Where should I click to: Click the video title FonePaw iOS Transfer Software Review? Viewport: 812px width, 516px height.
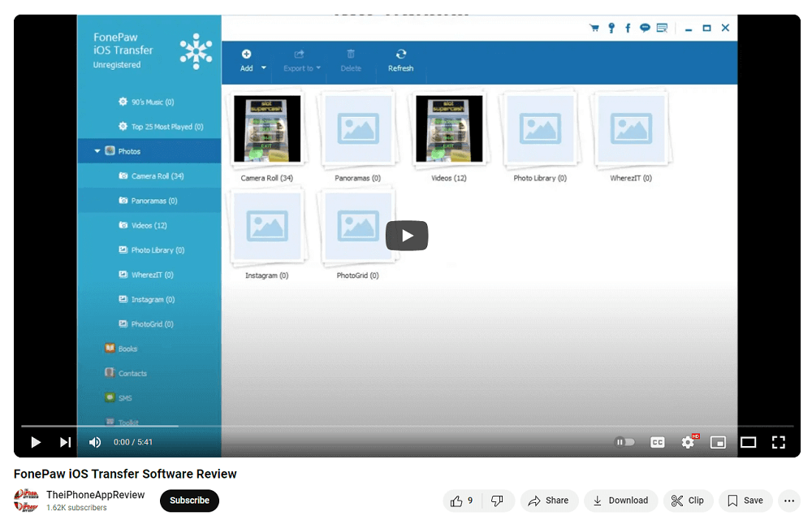coord(125,474)
